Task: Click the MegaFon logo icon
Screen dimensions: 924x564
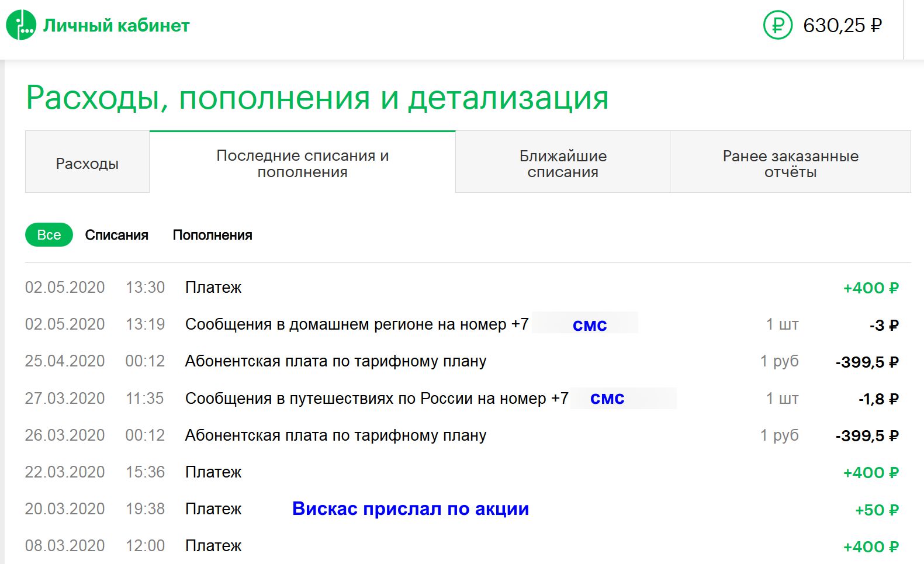Action: tap(21, 25)
